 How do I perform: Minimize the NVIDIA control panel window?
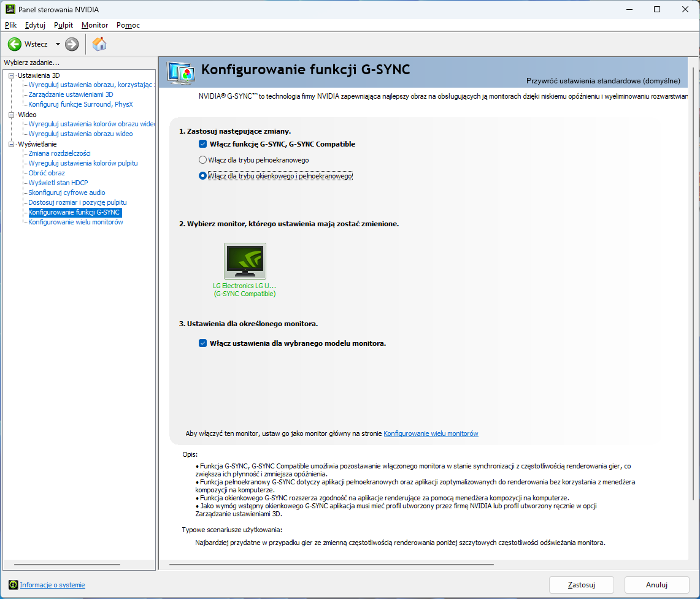tap(629, 9)
